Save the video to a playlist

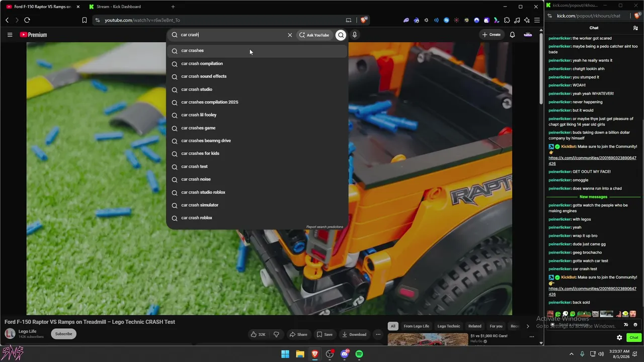[325, 334]
